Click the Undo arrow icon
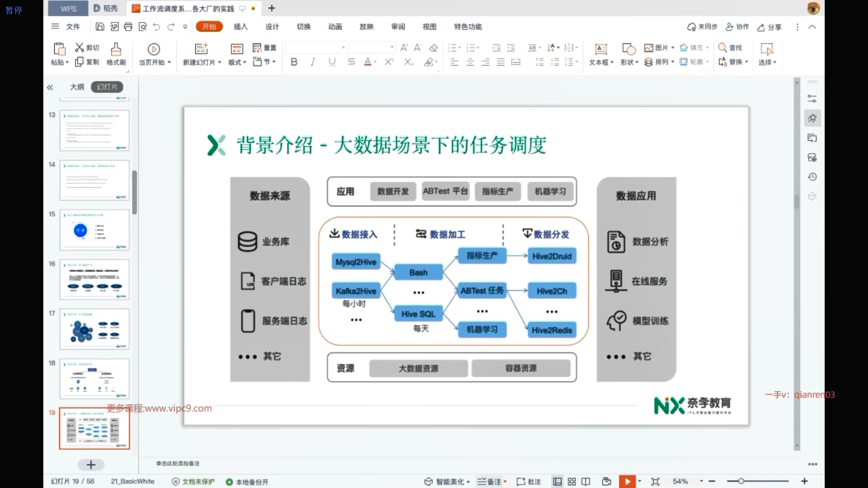Image resolution: width=868 pixels, height=488 pixels. pos(156,27)
